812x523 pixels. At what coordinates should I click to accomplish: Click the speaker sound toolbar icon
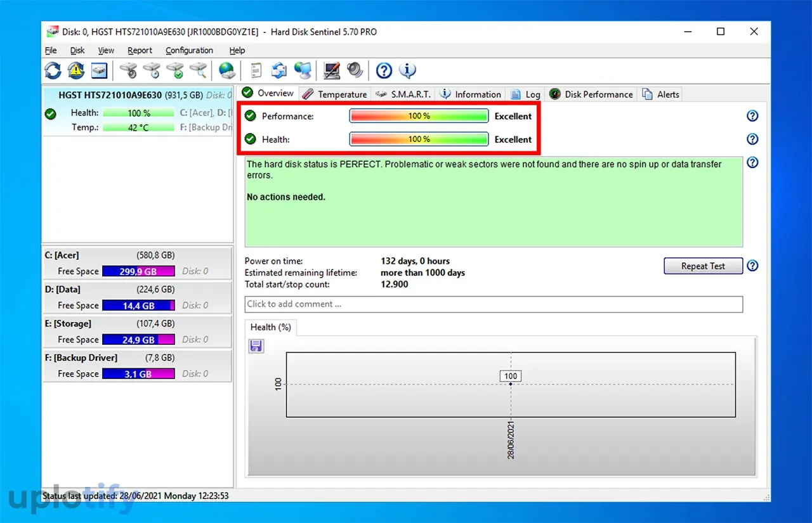coord(355,70)
